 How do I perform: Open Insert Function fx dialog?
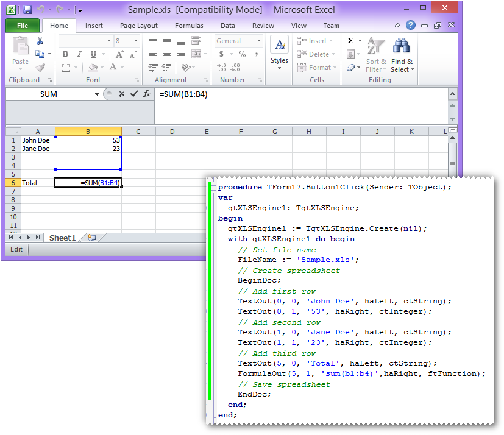click(x=147, y=94)
